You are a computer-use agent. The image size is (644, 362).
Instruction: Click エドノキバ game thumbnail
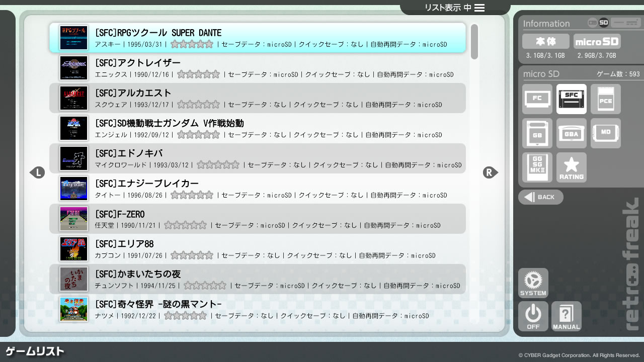[x=73, y=158]
